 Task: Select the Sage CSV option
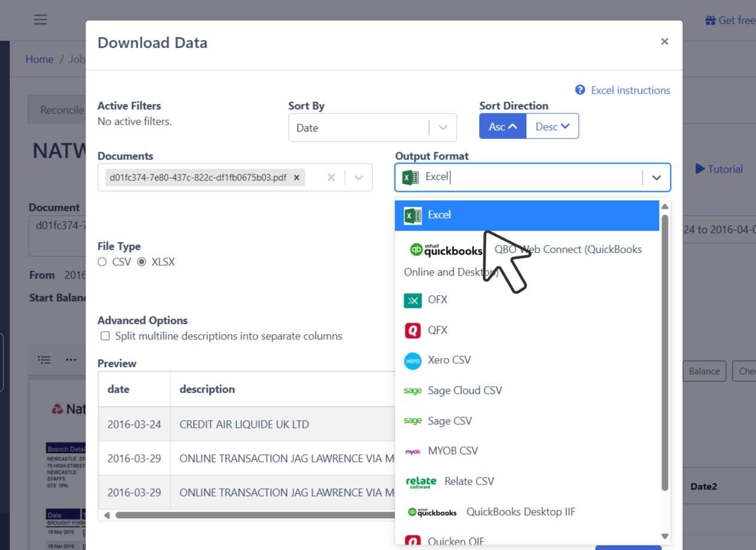pyautogui.click(x=527, y=421)
